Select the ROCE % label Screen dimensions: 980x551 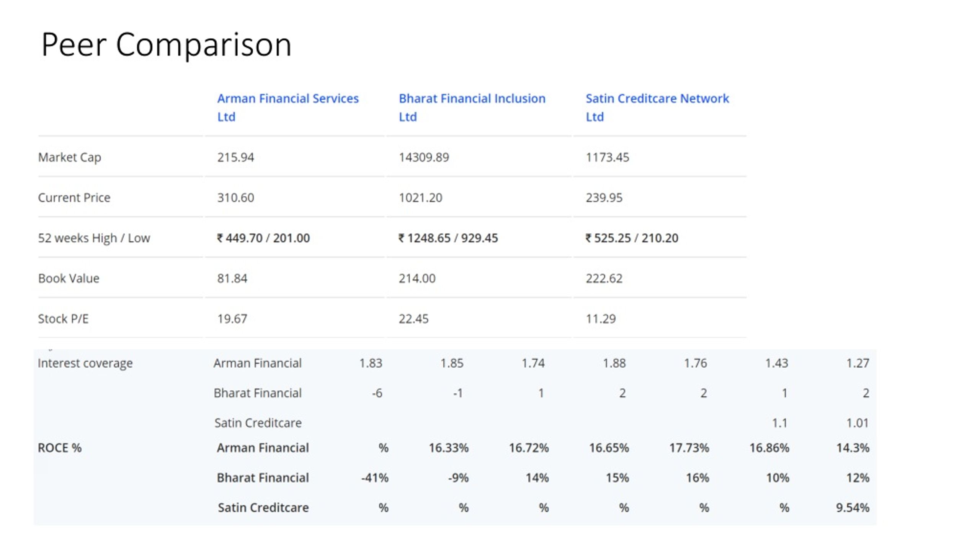point(60,448)
